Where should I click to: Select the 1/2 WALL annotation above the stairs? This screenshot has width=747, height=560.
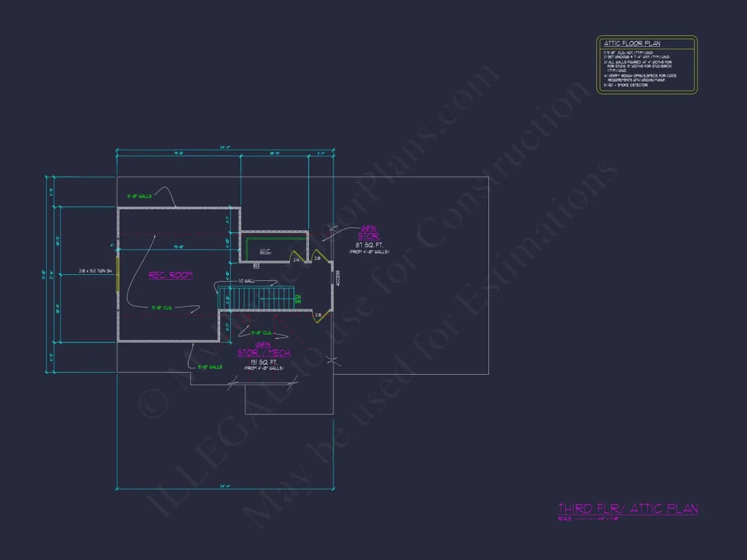point(246,280)
